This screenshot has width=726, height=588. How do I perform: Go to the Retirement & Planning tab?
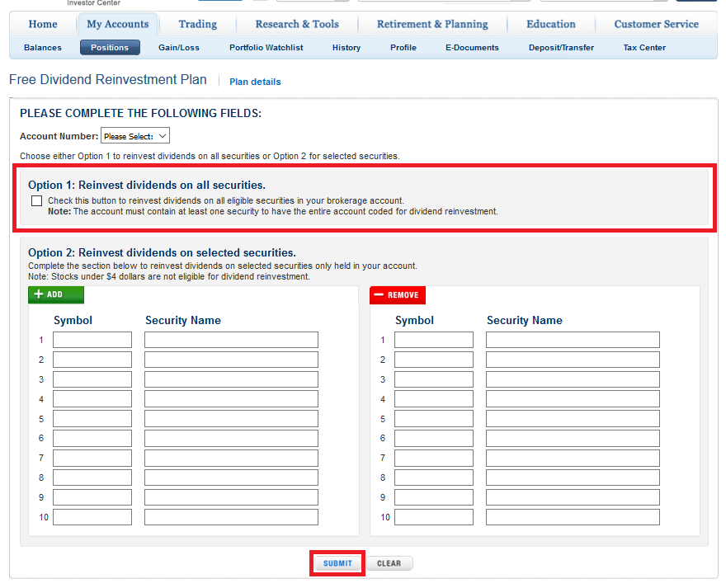(x=432, y=24)
